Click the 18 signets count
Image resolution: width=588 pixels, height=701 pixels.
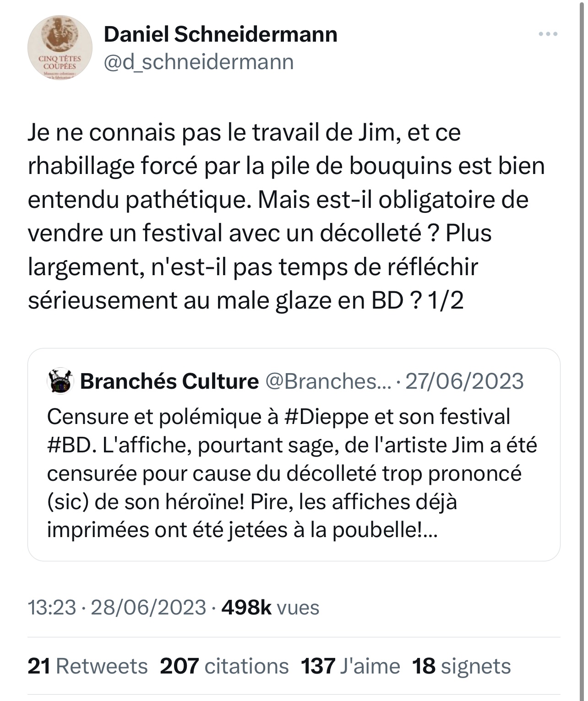(x=461, y=666)
